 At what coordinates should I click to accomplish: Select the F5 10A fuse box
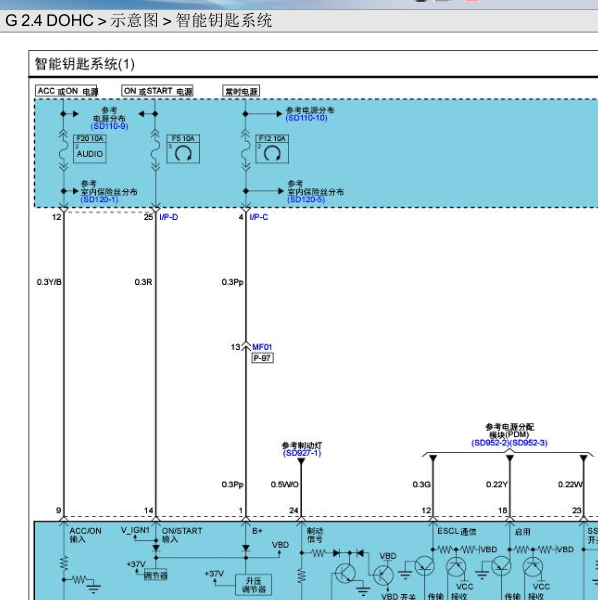pos(183,148)
